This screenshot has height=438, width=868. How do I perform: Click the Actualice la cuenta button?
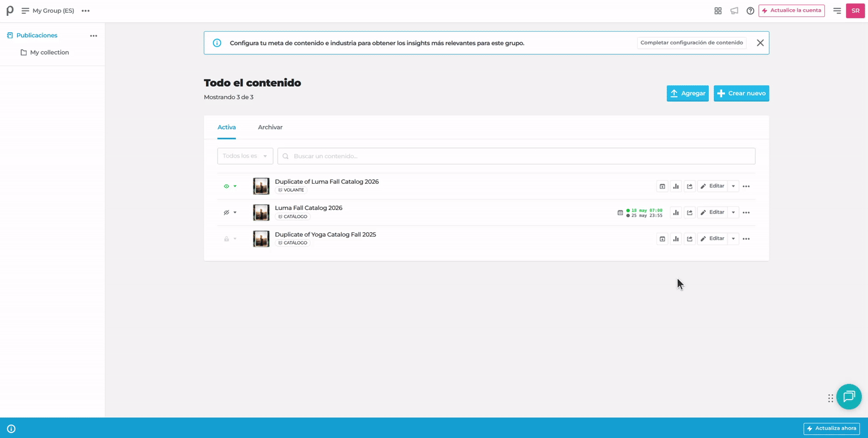click(791, 10)
